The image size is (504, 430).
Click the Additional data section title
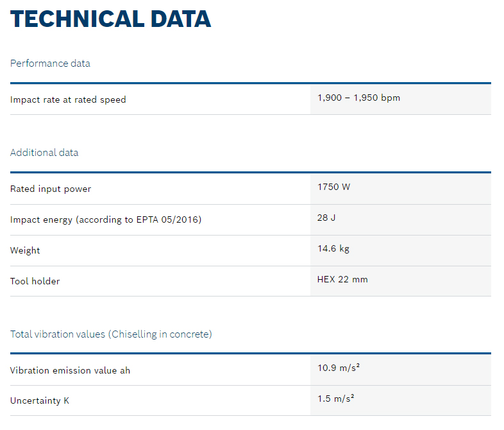(x=44, y=153)
